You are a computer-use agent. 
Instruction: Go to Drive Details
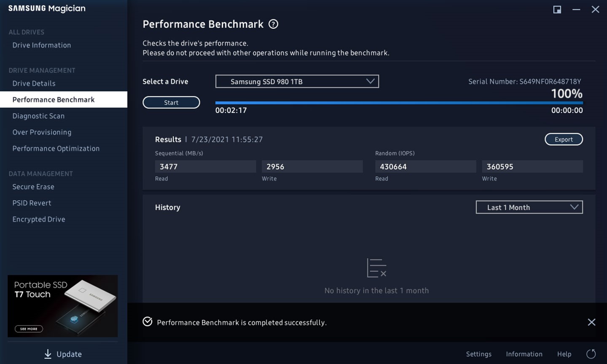34,83
